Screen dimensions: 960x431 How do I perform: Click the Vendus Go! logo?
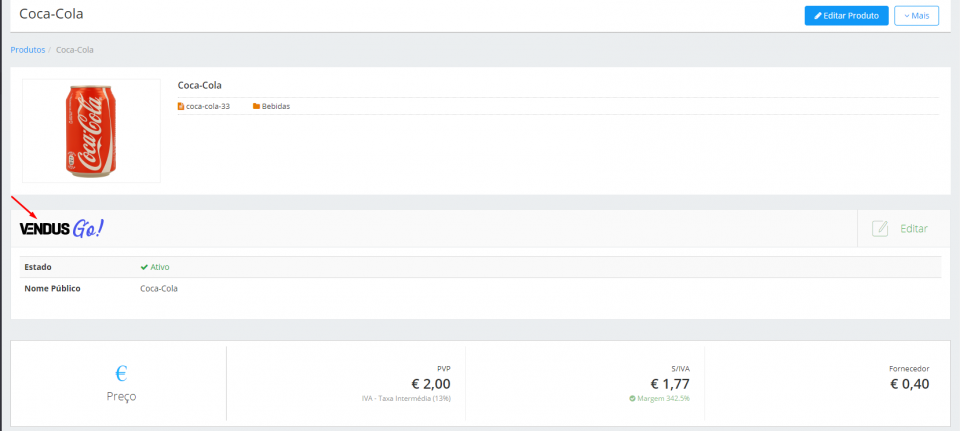tap(61, 229)
